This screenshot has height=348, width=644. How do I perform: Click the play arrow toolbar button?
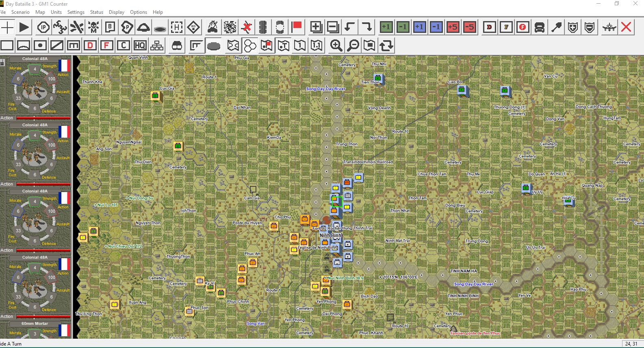click(24, 28)
